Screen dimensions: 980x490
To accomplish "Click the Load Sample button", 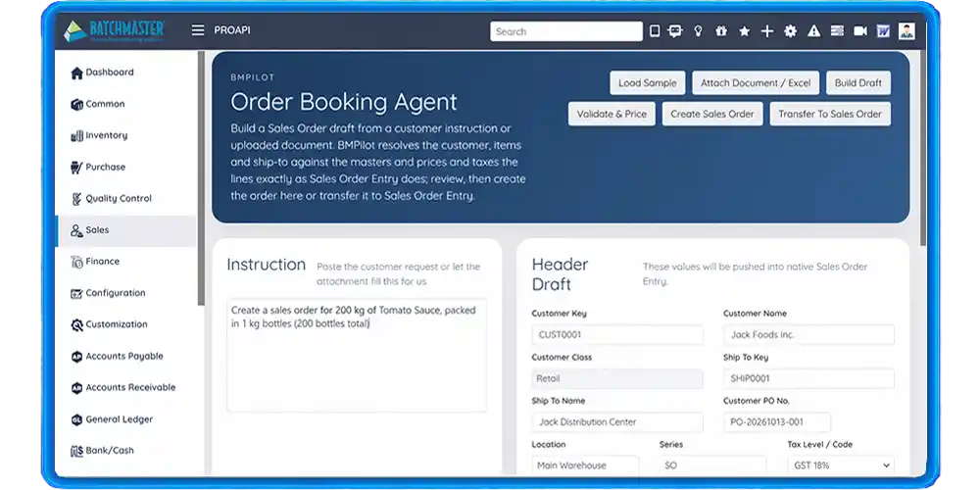I will click(648, 83).
